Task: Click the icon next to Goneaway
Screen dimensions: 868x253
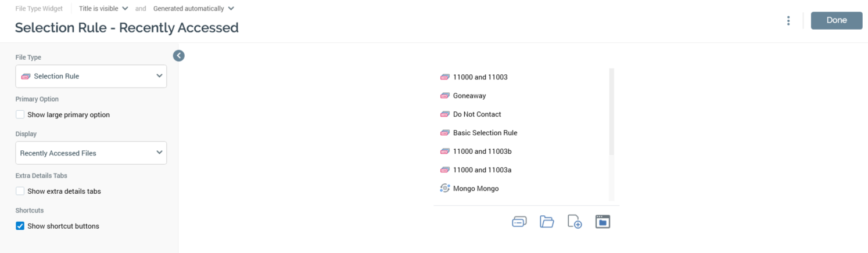Action: point(445,96)
